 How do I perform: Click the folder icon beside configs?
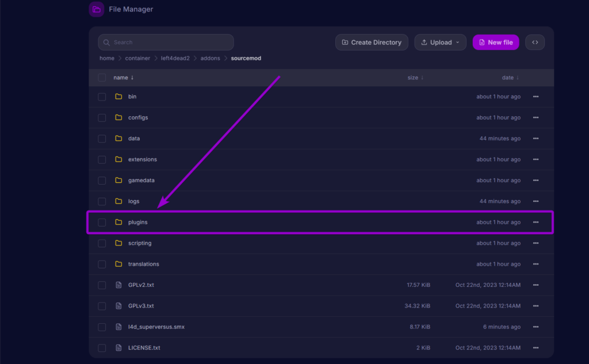118,117
